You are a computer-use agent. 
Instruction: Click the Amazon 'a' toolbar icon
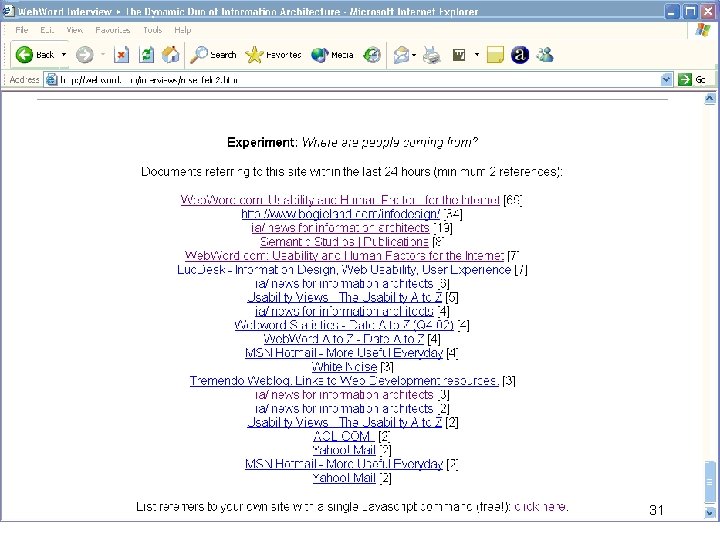(520, 55)
